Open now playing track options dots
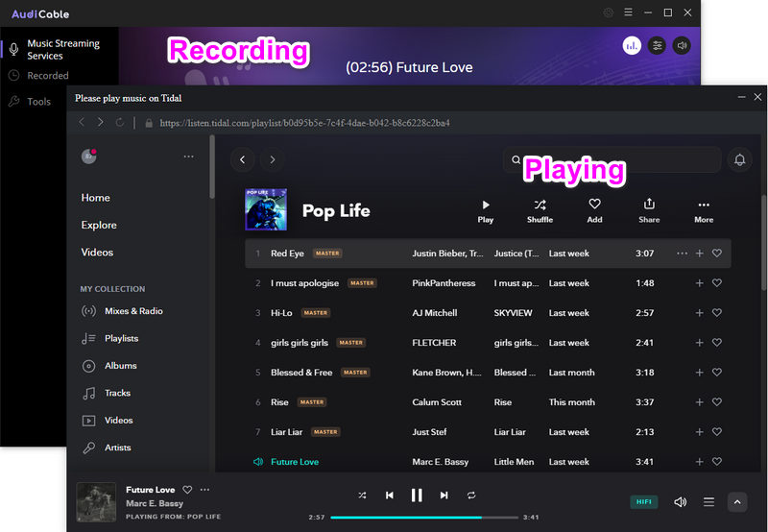This screenshot has width=768, height=532. [x=204, y=490]
